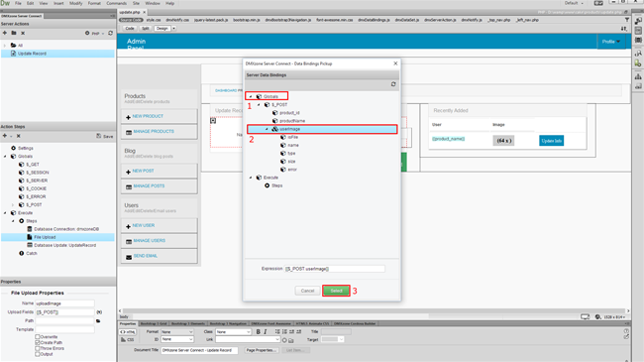Image resolution: width=644 pixels, height=362 pixels.
Task: Expand the All folder in Server Actions
Action: click(5, 46)
